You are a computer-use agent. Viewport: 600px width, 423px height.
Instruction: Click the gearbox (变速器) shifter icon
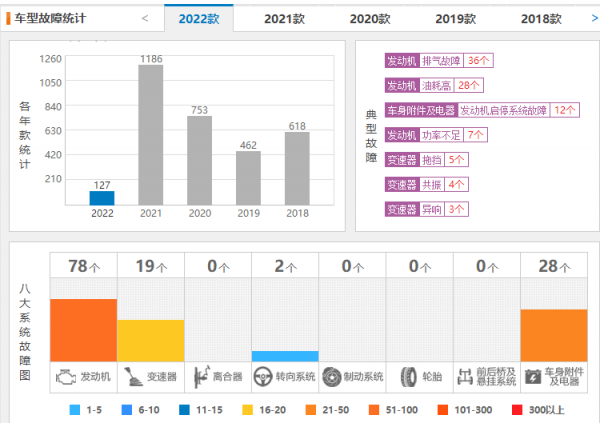click(133, 377)
